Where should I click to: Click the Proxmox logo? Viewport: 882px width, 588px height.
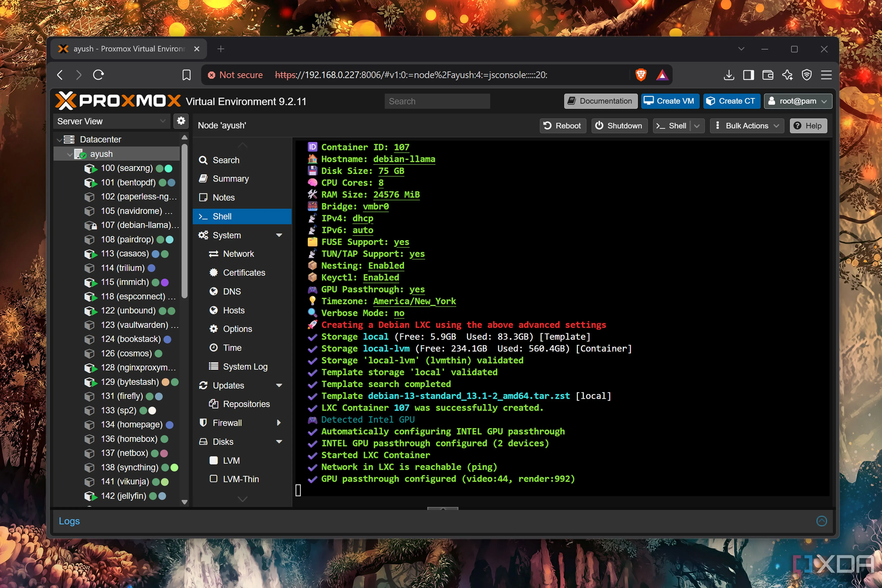[118, 101]
